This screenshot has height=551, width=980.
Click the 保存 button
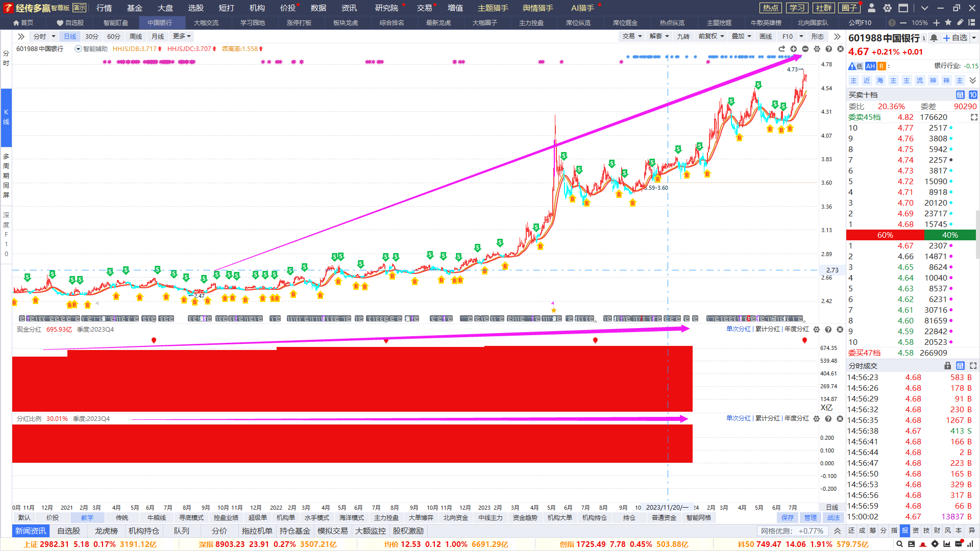tap(788, 518)
